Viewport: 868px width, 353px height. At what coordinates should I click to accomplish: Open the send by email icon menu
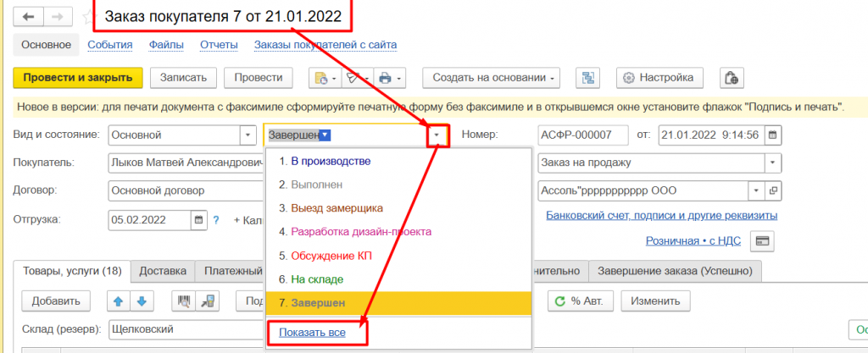[x=357, y=78]
